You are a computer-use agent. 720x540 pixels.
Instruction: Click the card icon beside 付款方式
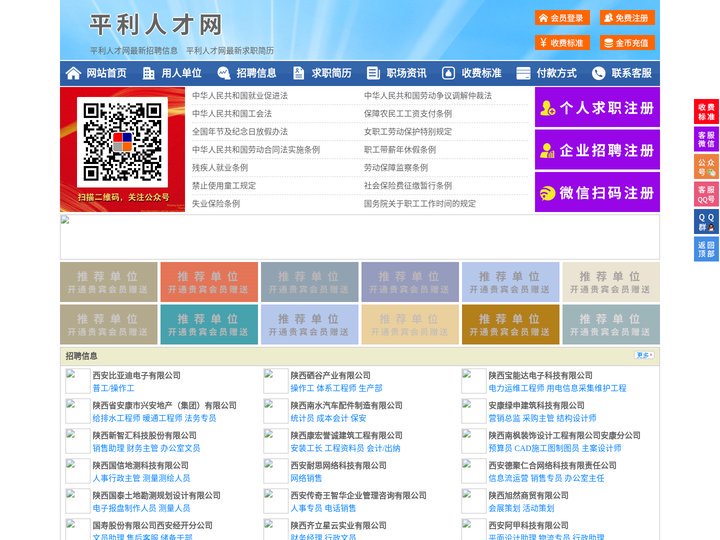tap(523, 73)
